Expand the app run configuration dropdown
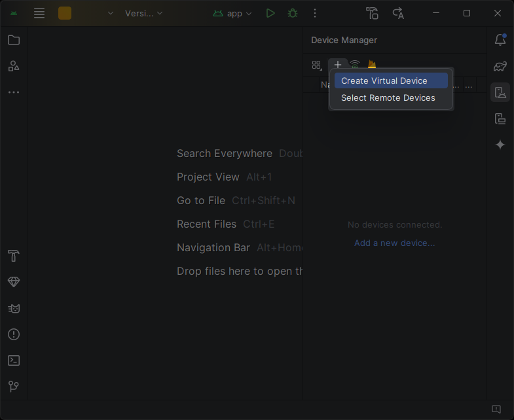Viewport: 514px width, 420px height. (x=232, y=14)
